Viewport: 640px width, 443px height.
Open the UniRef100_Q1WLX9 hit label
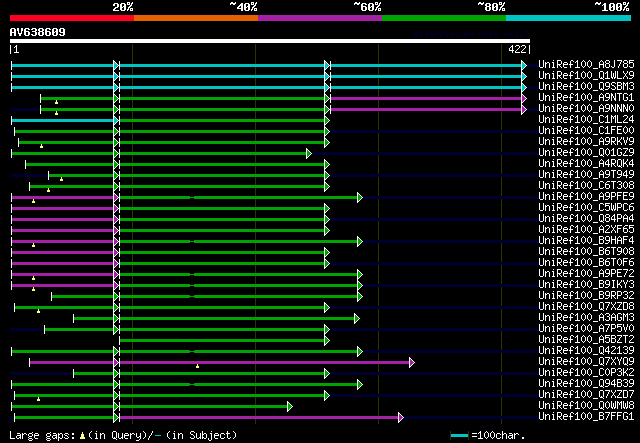pyautogui.click(x=586, y=76)
